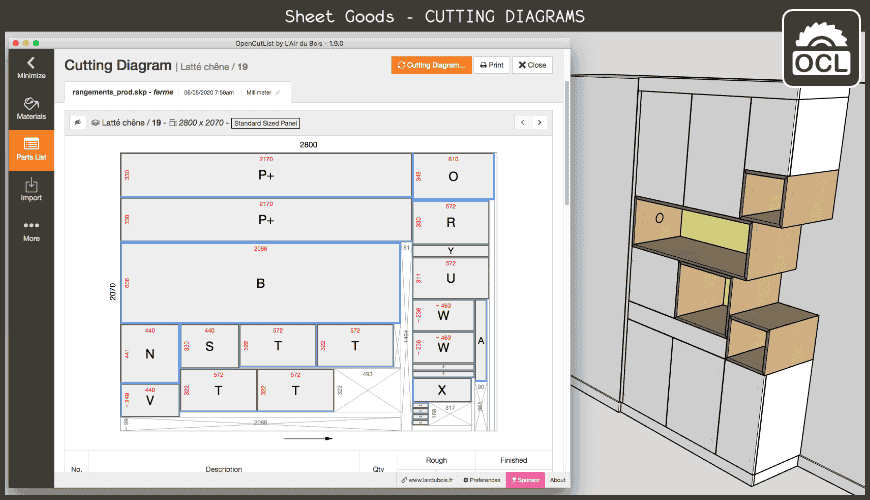Click the Qty column header
The image size is (870, 500).
point(378,469)
